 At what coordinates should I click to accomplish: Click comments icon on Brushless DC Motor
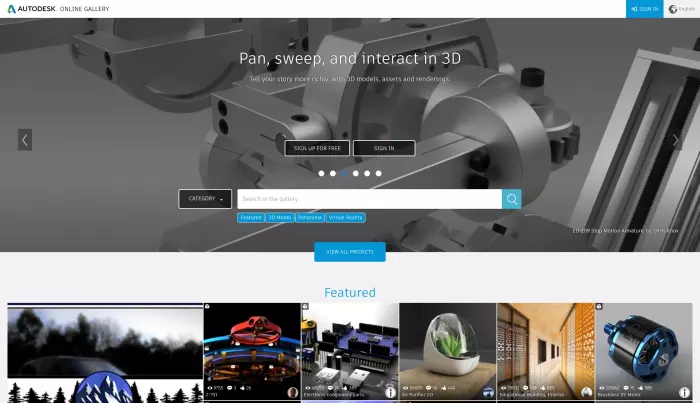625,388
